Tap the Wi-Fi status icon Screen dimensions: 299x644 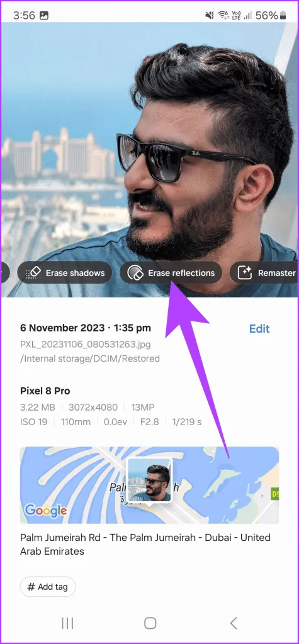click(223, 16)
